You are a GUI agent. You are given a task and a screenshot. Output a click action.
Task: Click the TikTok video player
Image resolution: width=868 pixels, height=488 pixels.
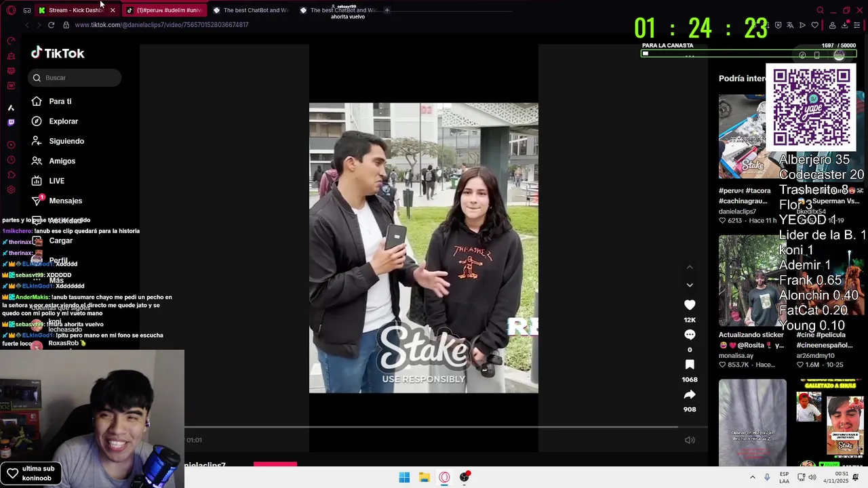coord(424,248)
